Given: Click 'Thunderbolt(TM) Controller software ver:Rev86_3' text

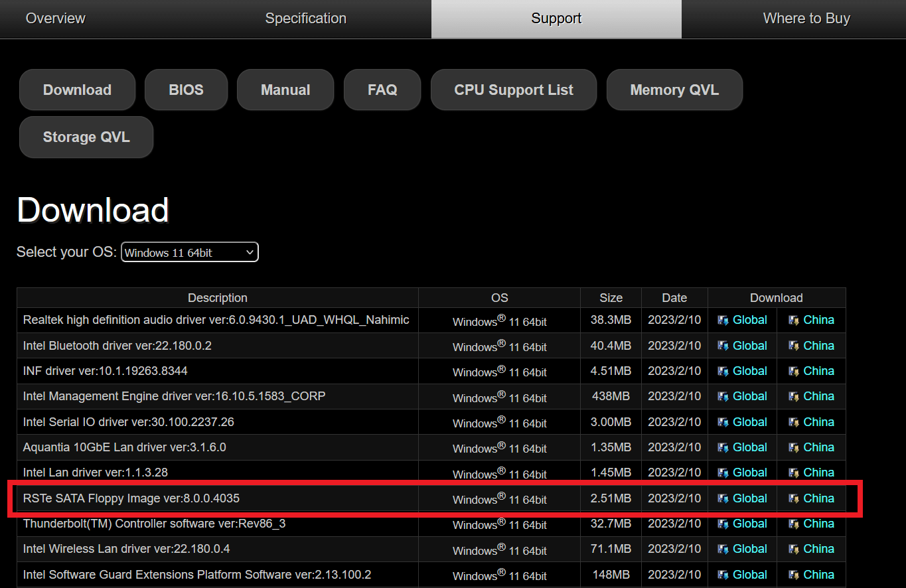Looking at the screenshot, I should coord(155,524).
